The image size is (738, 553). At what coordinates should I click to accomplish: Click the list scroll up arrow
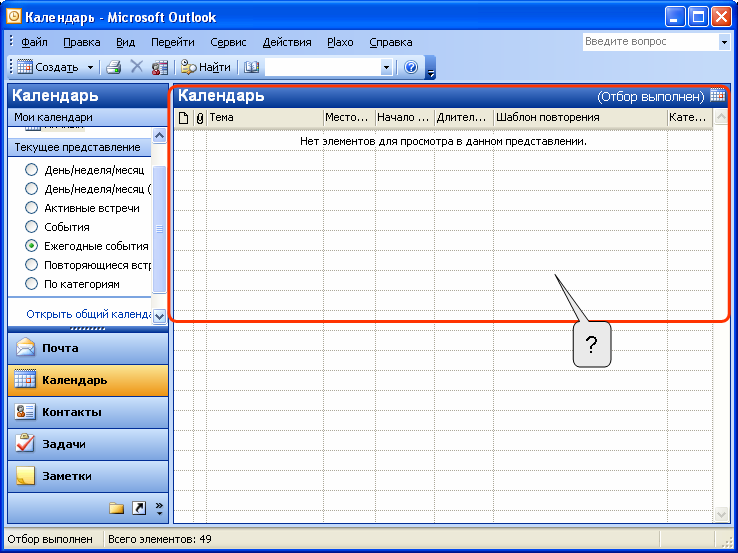[x=721, y=117]
